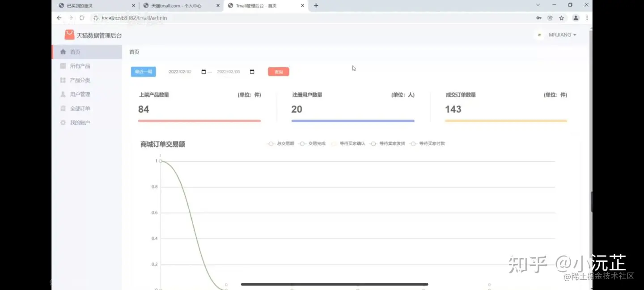Click the 首页 breadcrumb text
Viewport: 644px width, 290px height.
pyautogui.click(x=134, y=52)
